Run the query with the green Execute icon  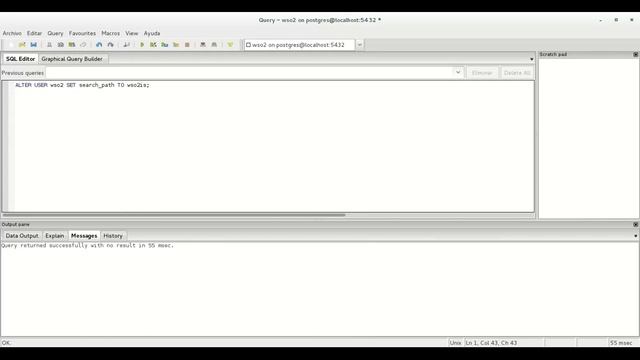pos(142,45)
